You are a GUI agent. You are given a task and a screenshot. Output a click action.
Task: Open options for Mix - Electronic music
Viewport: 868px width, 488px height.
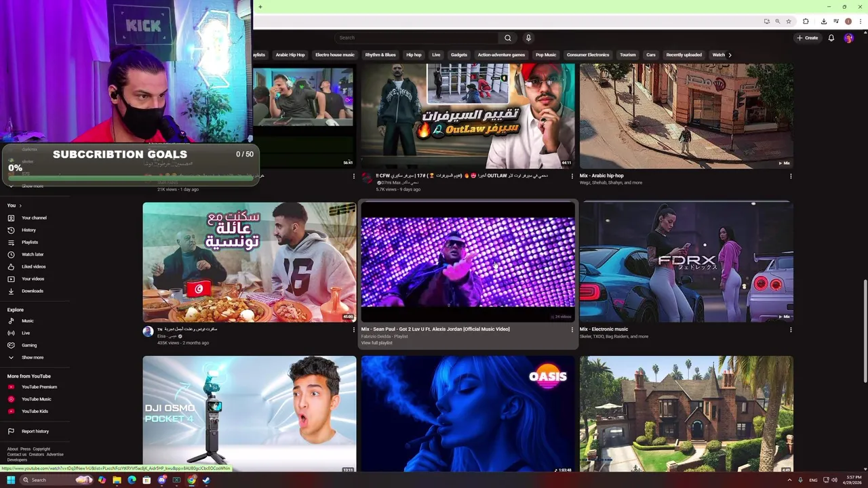click(x=790, y=330)
